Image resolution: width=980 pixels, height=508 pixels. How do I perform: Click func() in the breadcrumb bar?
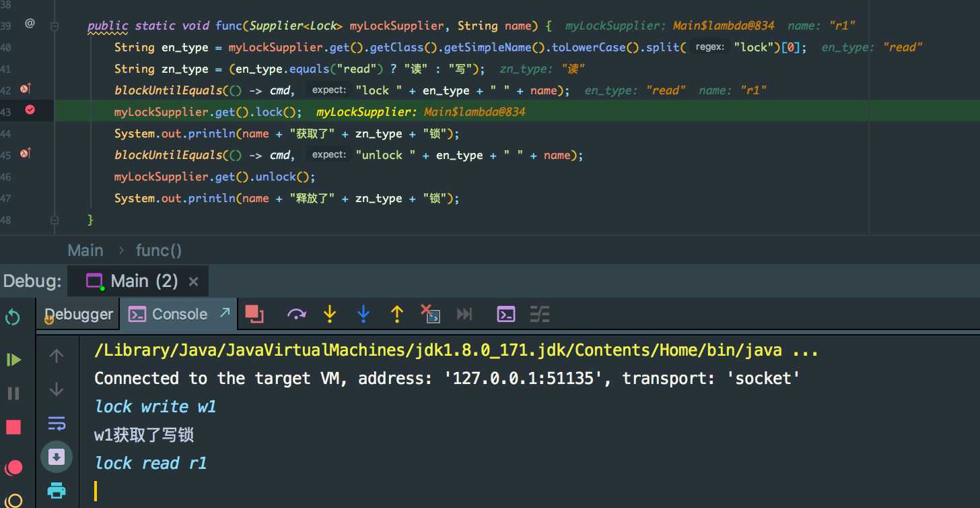click(159, 251)
